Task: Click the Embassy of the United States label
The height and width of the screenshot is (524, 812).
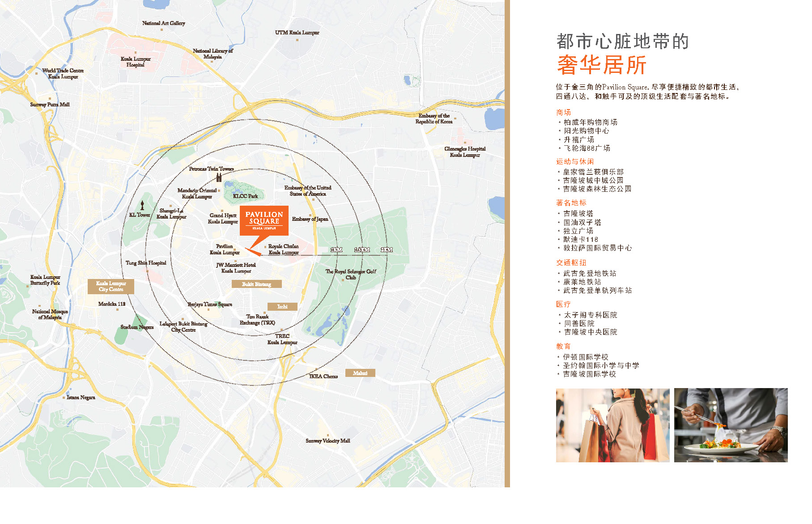Action: point(308,191)
